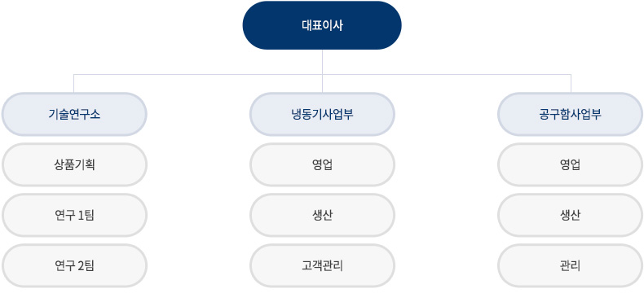This screenshot has height=293, width=644.
Task: Click 상품기획 under 기술연구소
Action: point(74,164)
